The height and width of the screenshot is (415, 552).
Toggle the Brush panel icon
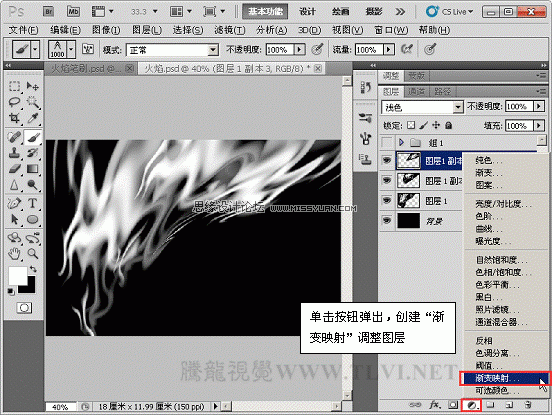[x=88, y=49]
